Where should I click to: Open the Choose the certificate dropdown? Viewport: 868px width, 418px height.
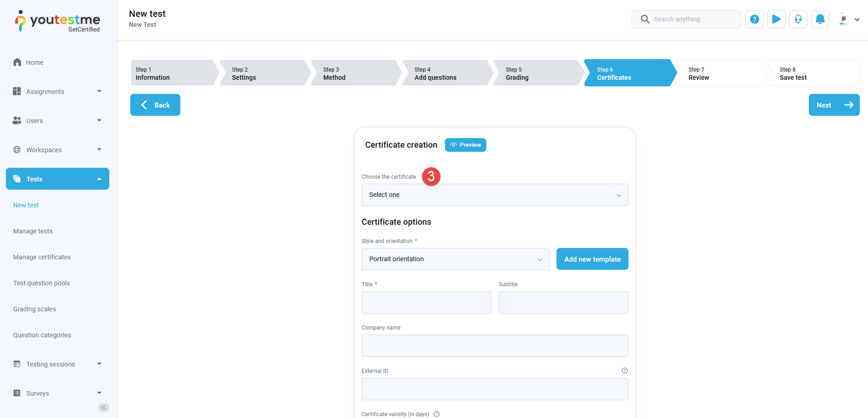tap(495, 195)
